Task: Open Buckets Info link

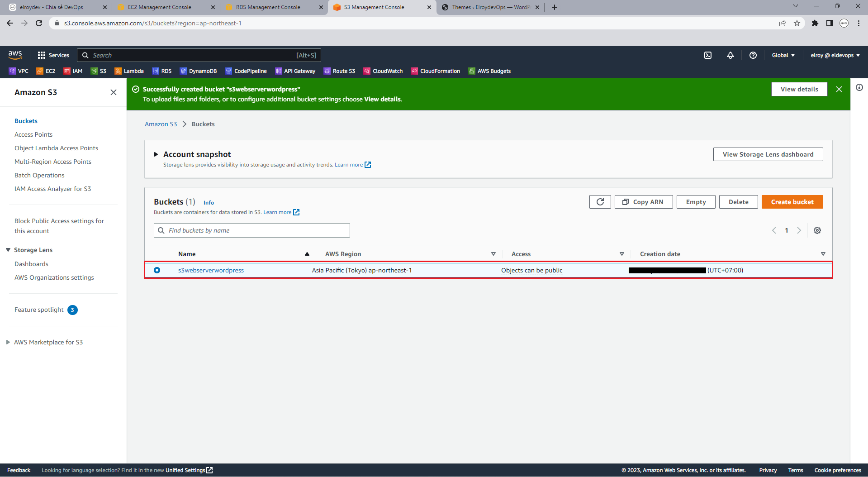Action: tap(209, 203)
